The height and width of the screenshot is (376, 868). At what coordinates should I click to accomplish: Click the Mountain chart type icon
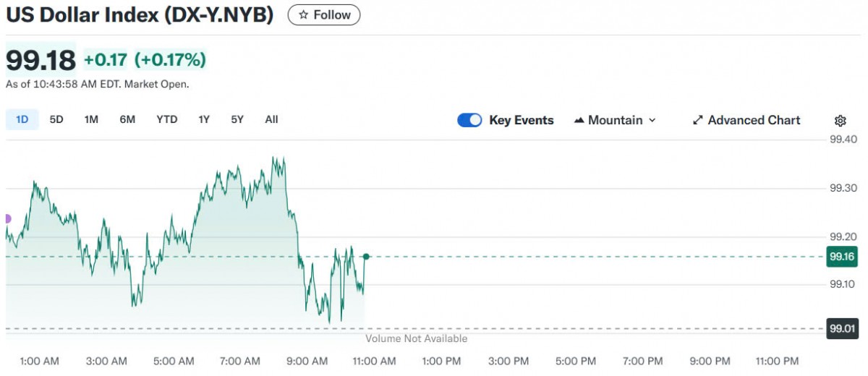579,121
